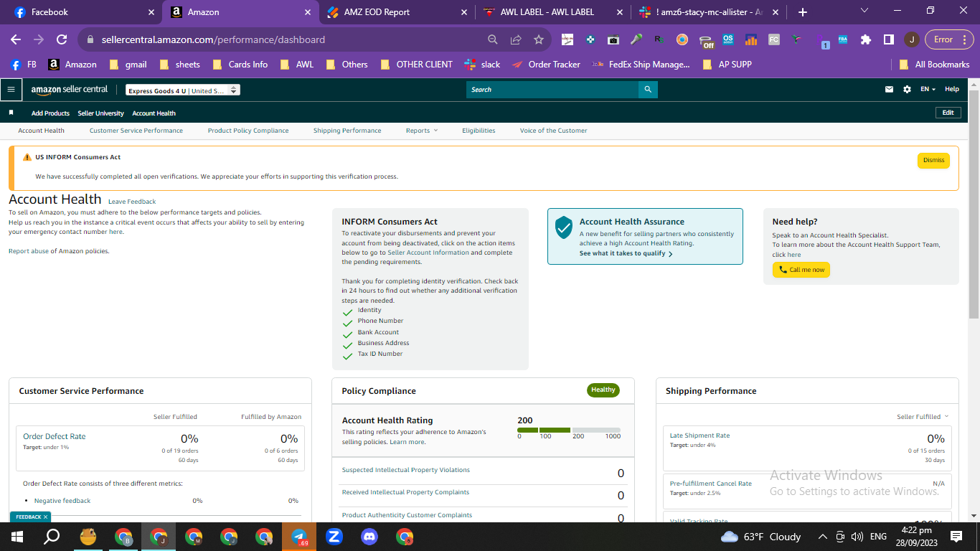Open Discord from the taskbar
The height and width of the screenshot is (551, 980).
[x=369, y=536]
